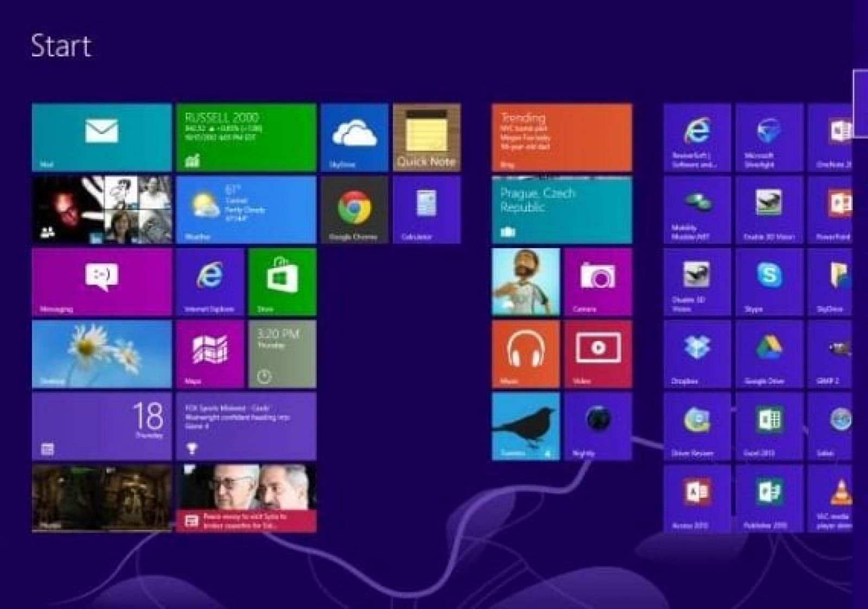Screen dimensions: 868x609
Task: Open the Calculator tile
Action: tap(426, 210)
